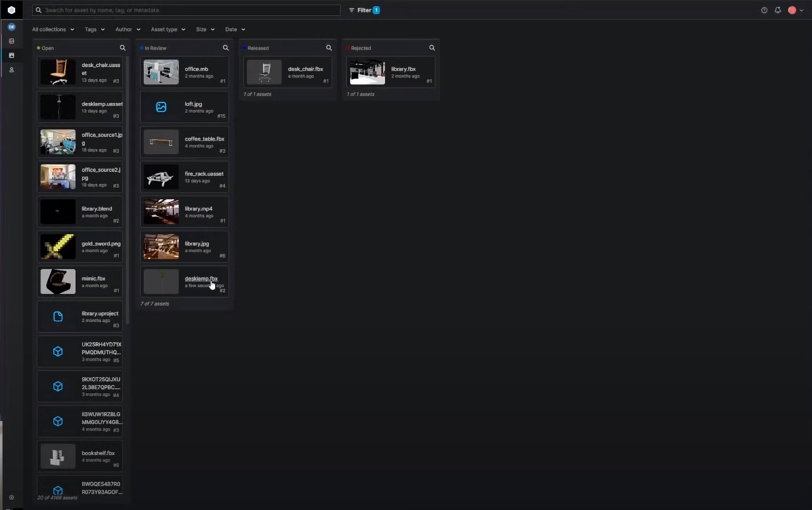812x510 pixels.
Task: Search within the Open column
Action: (x=122, y=48)
